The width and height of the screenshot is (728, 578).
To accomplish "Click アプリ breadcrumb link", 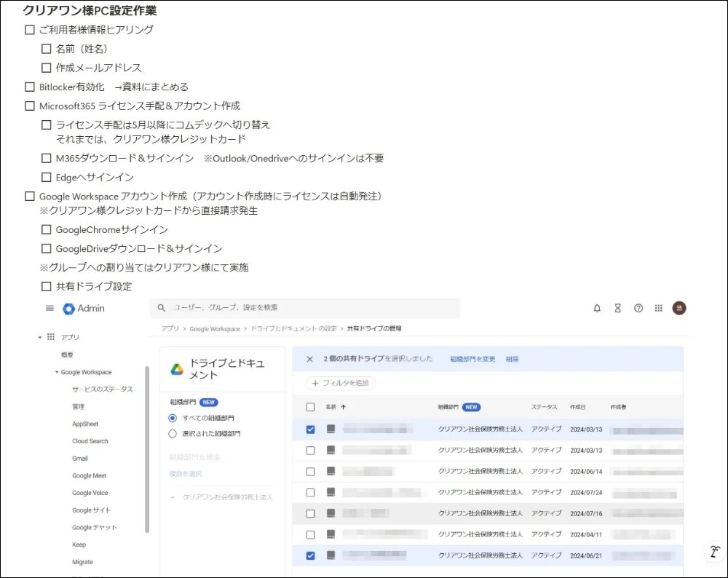I will point(170,329).
